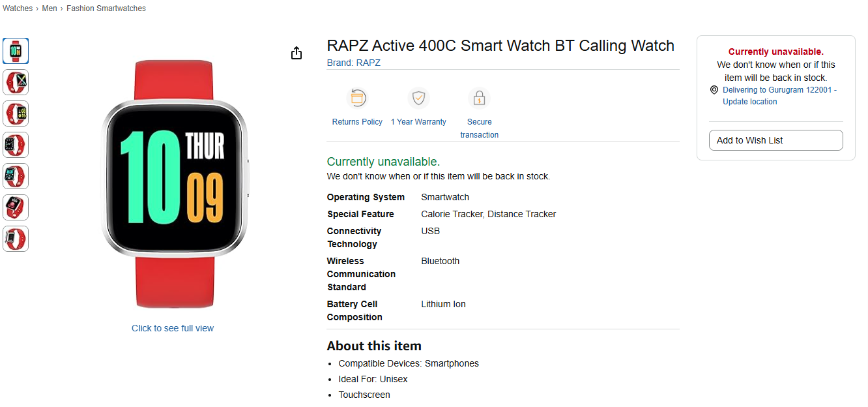Viewport: 868px width, 407px height.
Task: Click the 1 Year Warranty text link
Action: click(418, 122)
